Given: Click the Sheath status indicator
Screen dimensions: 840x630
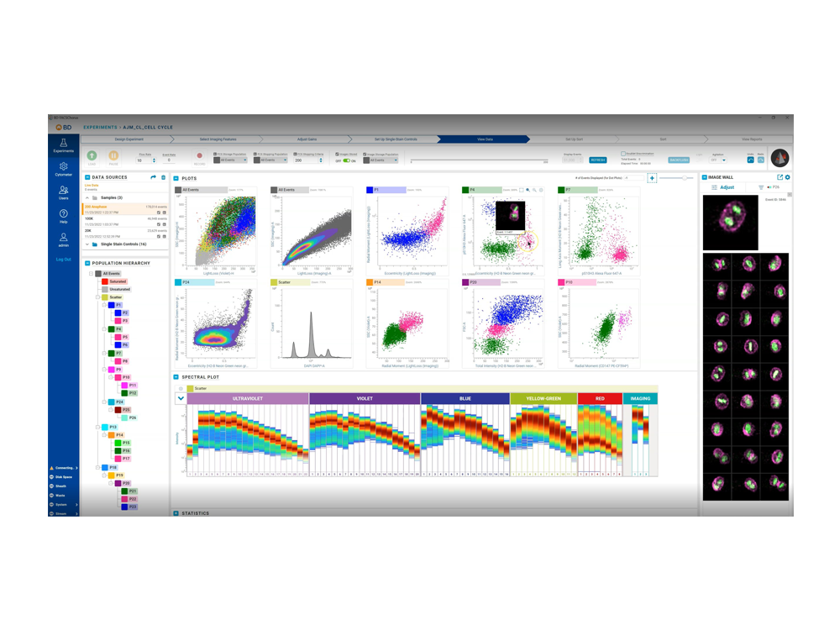Looking at the screenshot, I should [57, 486].
